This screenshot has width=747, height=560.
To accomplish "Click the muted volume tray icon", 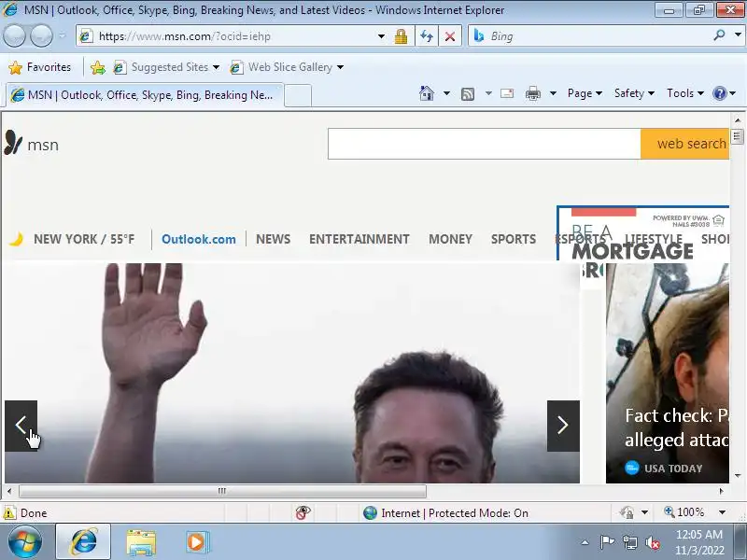I will (652, 542).
